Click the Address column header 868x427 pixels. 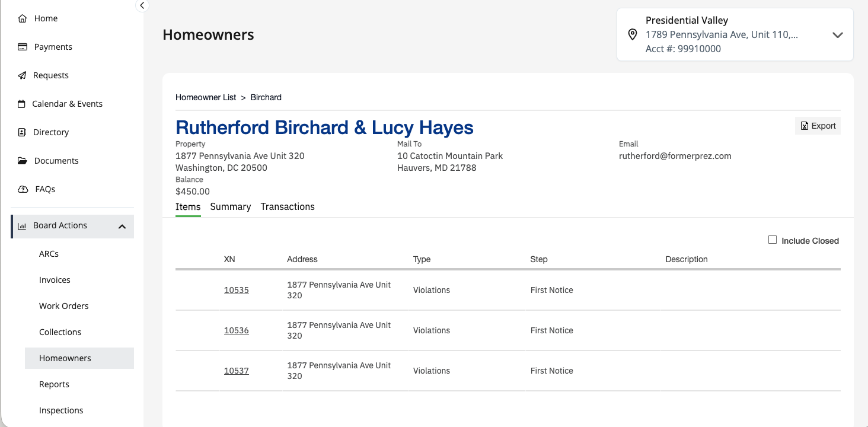click(302, 259)
